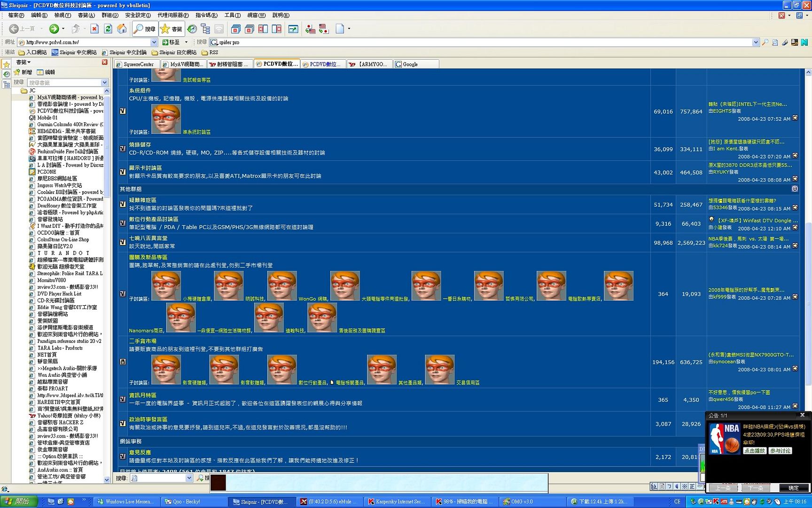Click the tree view icon in toolbar
Viewport: 812px width, 508px height.
pyautogui.click(x=205, y=29)
